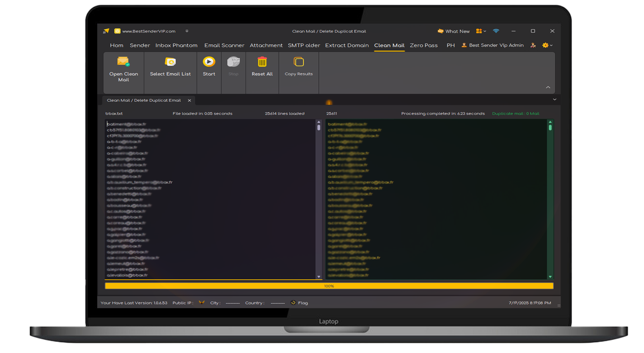Click the Copy Results icon
The image size is (644, 353).
tap(298, 62)
